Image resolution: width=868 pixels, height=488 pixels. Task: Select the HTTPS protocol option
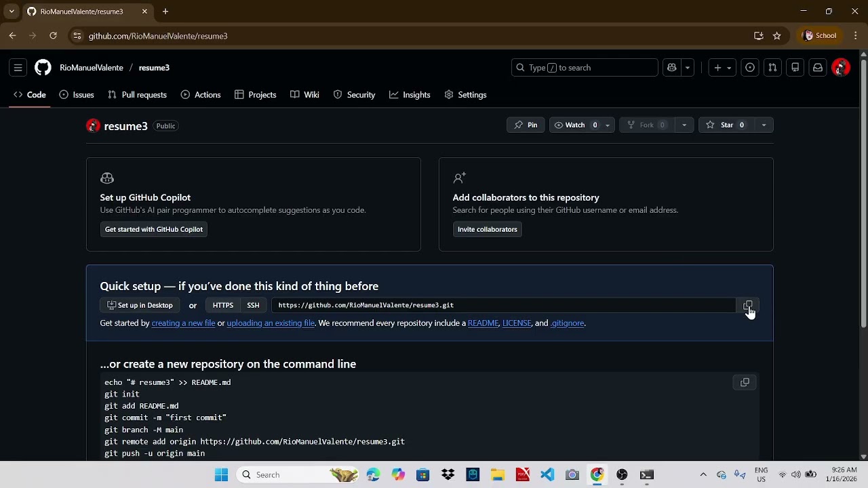pos(223,306)
